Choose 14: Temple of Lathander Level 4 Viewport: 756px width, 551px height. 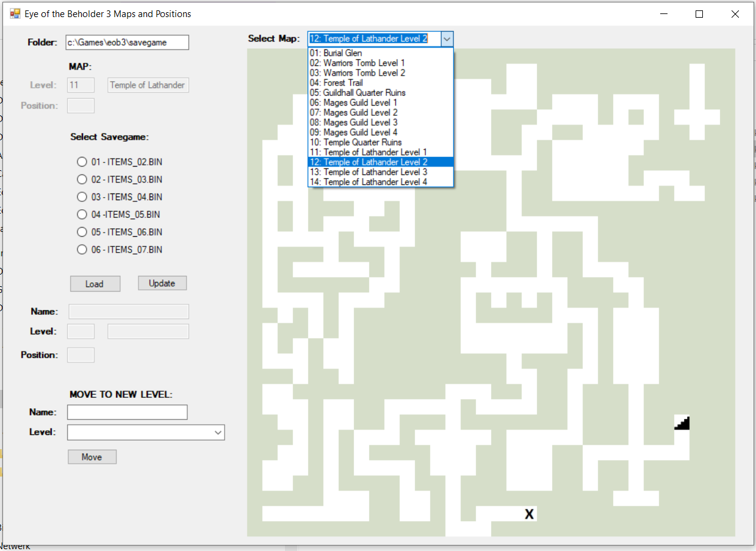tap(381, 182)
